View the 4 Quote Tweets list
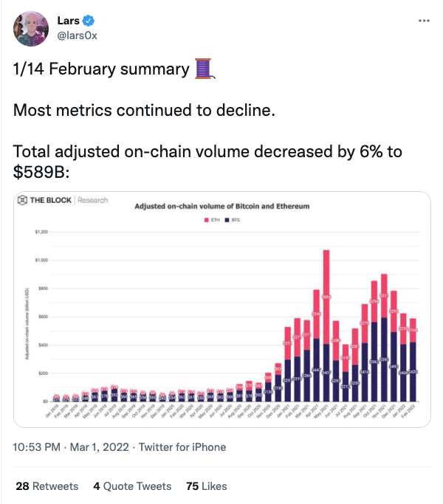 pyautogui.click(x=132, y=486)
